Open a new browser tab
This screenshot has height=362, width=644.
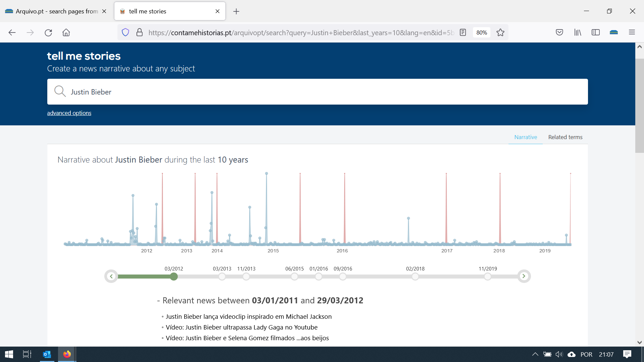[236, 11]
